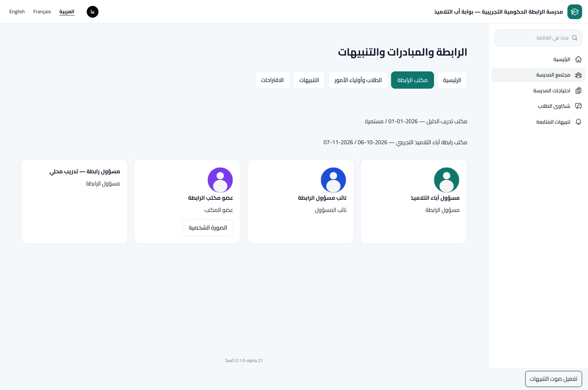Screen dimensions: 588x390
Task: Enable notification sound with تفعيل صوت التنبيهات
Action: point(553,379)
